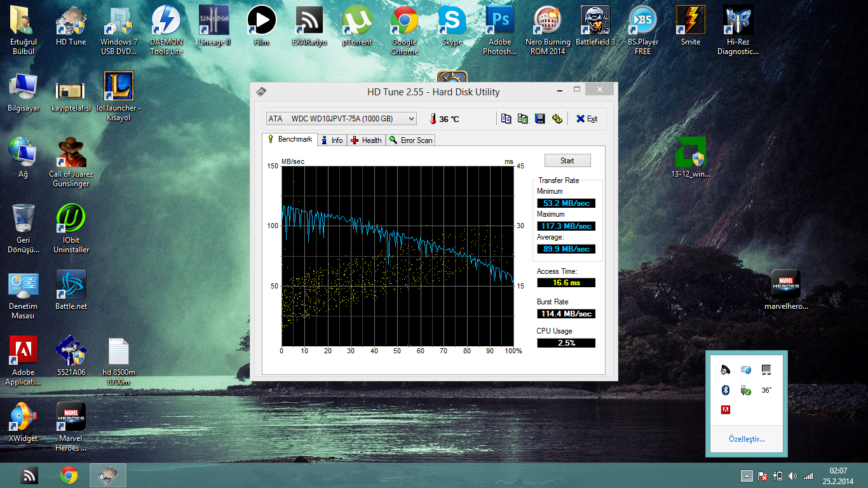Select Ağ network desktop icon
Image resolution: width=868 pixels, height=488 pixels.
tap(24, 158)
